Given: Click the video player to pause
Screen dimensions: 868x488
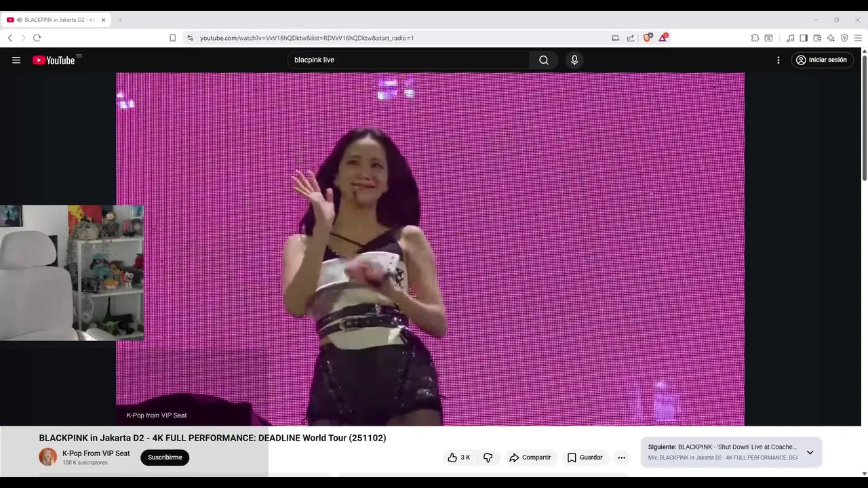Looking at the screenshot, I should pyautogui.click(x=430, y=249).
